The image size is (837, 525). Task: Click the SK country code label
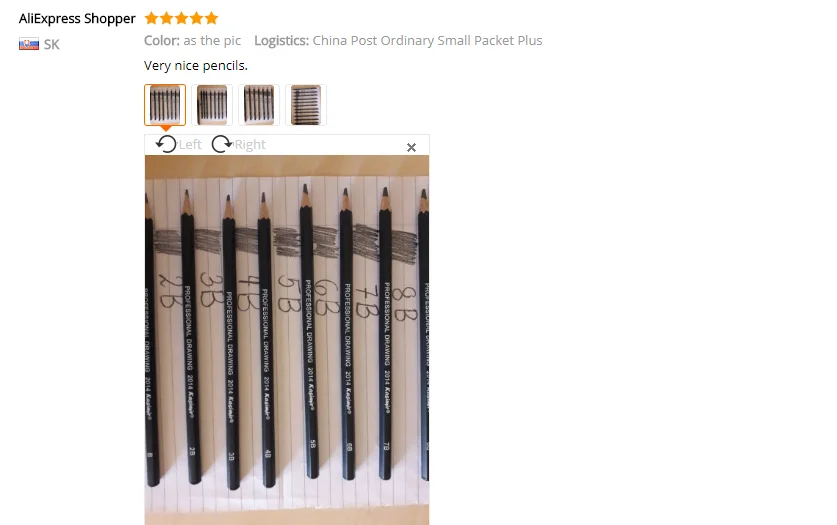click(51, 44)
